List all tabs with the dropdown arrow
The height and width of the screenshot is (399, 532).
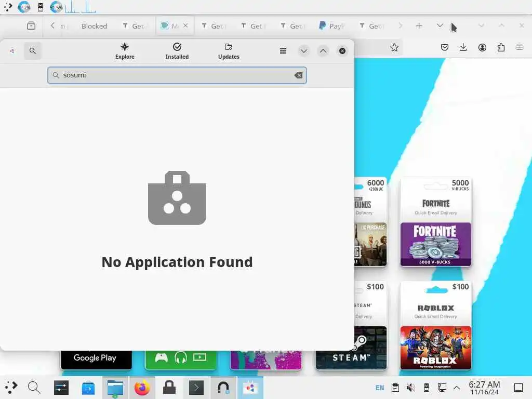pos(440,26)
